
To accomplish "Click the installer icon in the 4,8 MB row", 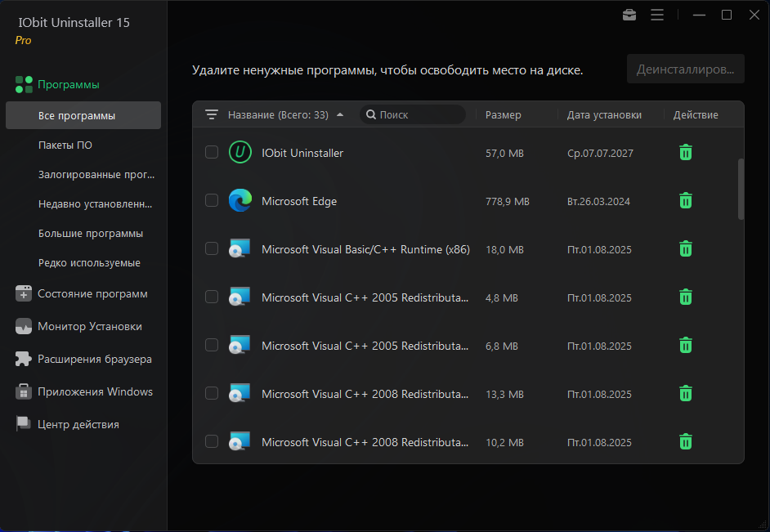I will pyautogui.click(x=240, y=297).
